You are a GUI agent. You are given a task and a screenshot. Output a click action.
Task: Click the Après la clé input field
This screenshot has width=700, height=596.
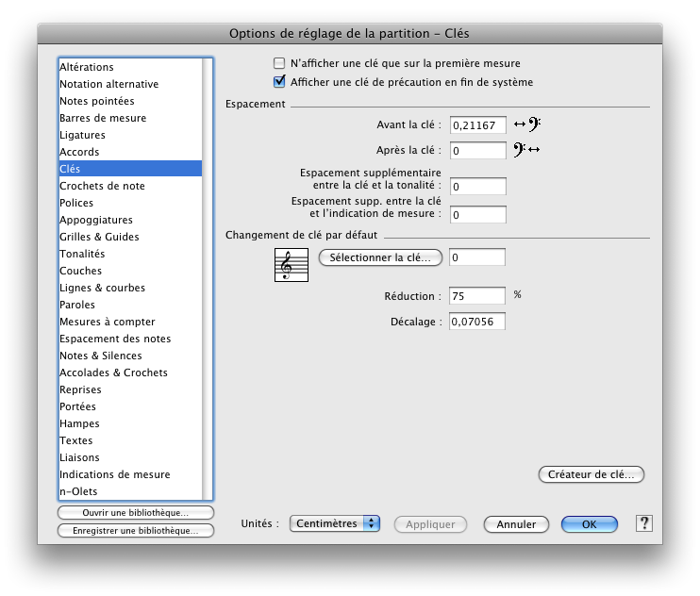(x=477, y=150)
